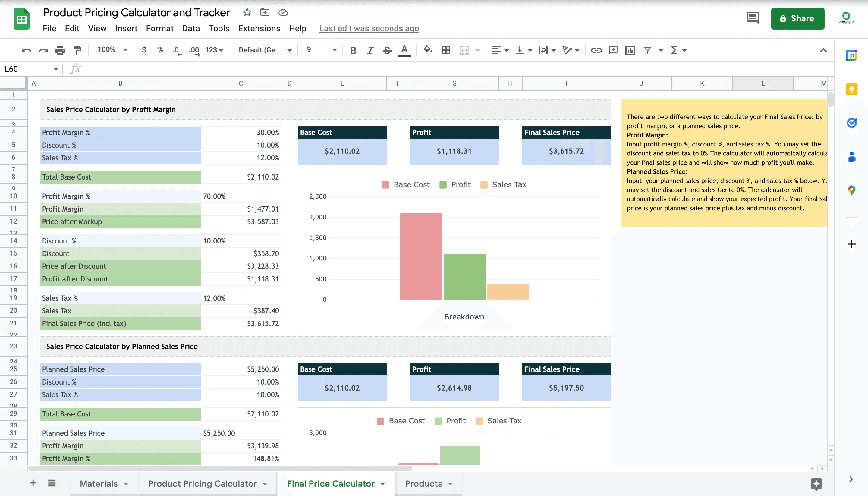Viewport: 868px width, 496px height.
Task: Open comment history icon
Action: point(753,18)
